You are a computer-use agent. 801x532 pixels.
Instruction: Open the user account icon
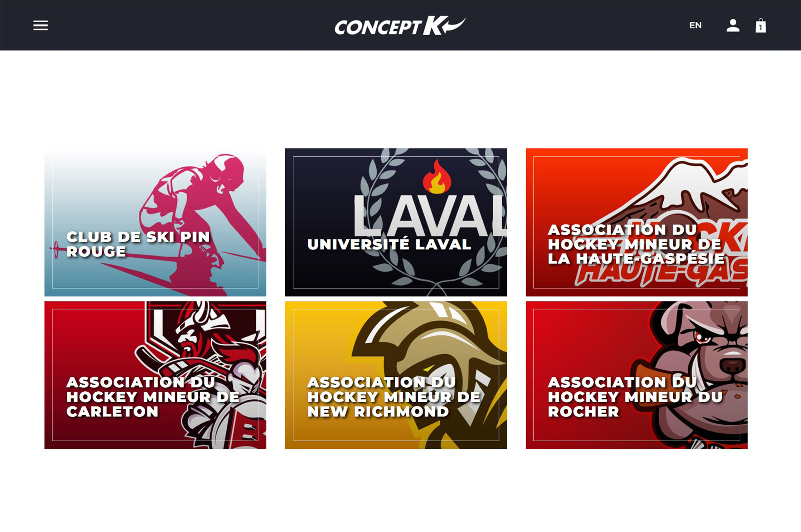click(733, 25)
